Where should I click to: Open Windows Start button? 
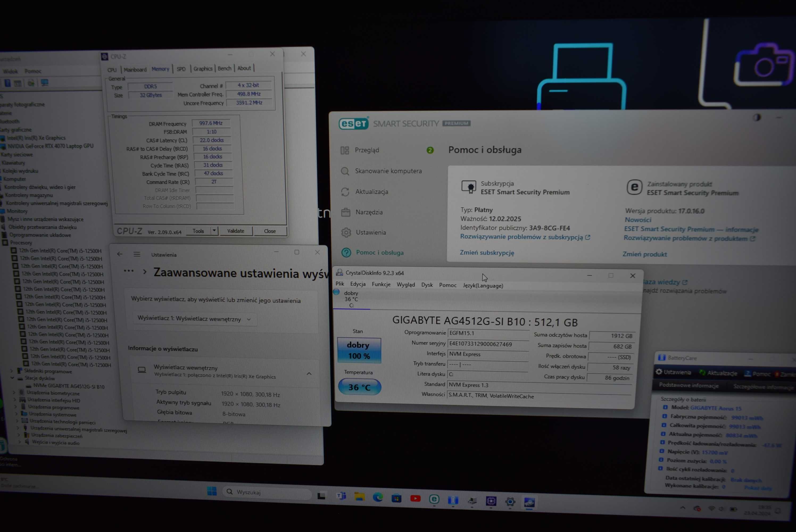pos(212,491)
